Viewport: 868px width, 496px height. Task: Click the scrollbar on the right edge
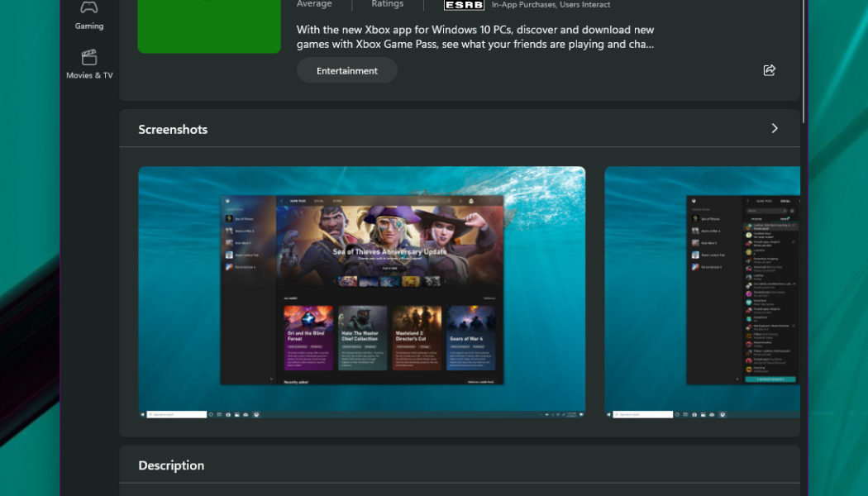(803, 50)
